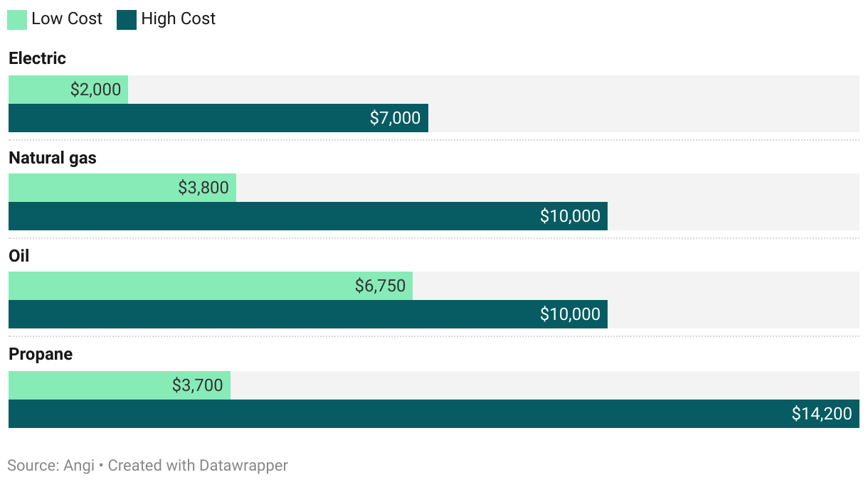Select the High Cost legend label
Viewport: 868px width, 482px height.
point(178,19)
